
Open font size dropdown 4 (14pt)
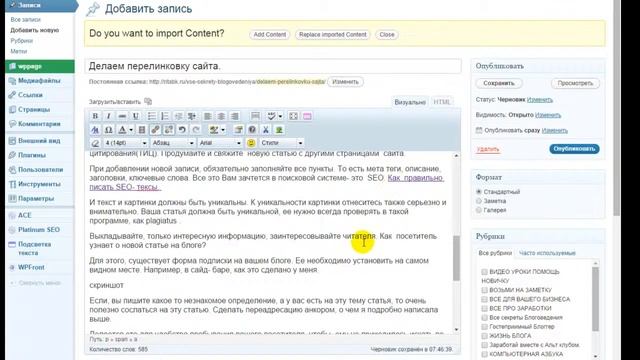[x=126, y=143]
